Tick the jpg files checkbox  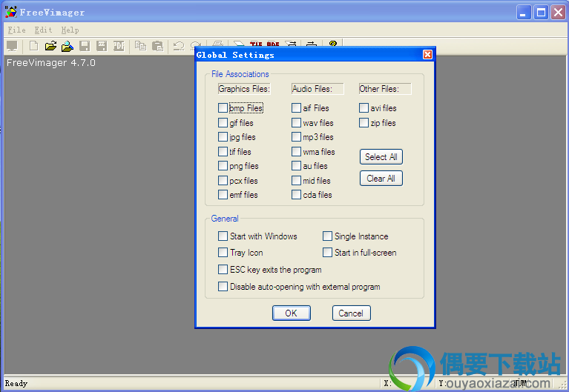point(223,136)
